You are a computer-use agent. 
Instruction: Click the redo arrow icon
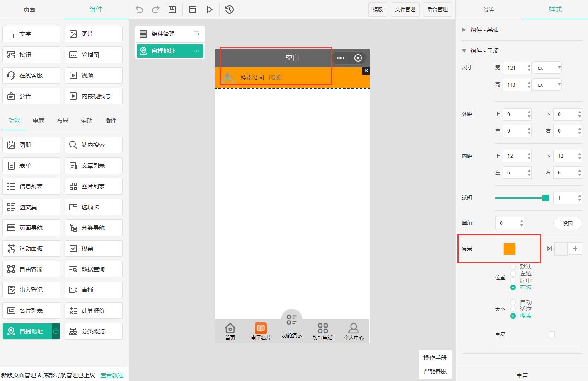point(156,10)
